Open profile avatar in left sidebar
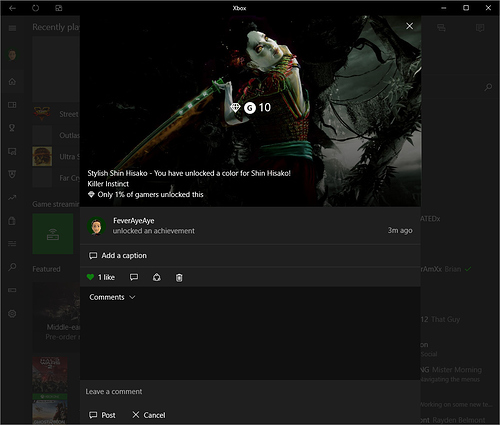Viewport: 500px width, 425px height. [x=12, y=55]
